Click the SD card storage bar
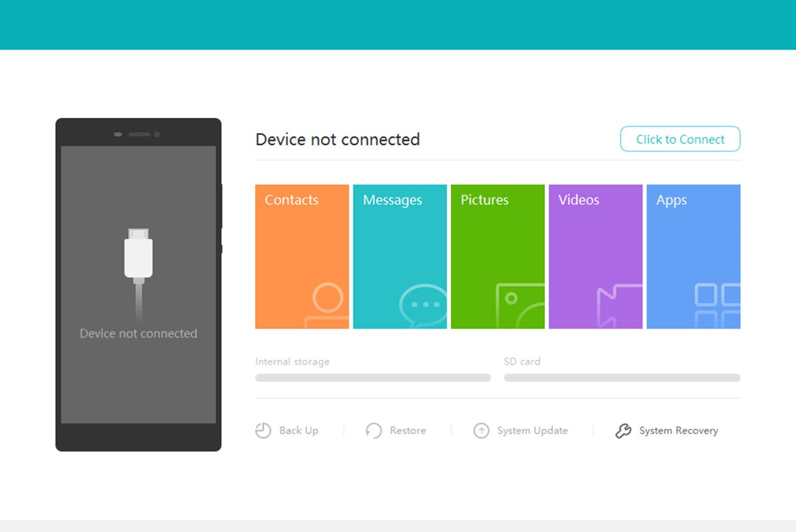 click(x=621, y=377)
